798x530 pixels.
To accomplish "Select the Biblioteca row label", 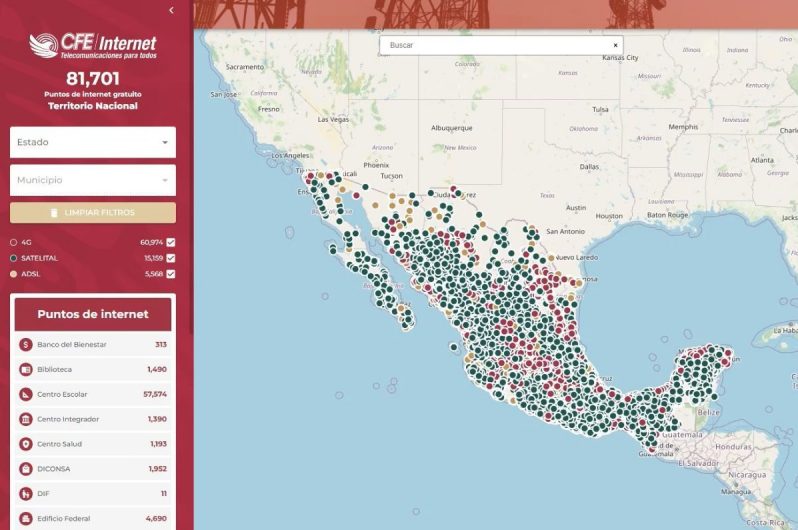I will pyautogui.click(x=54, y=370).
